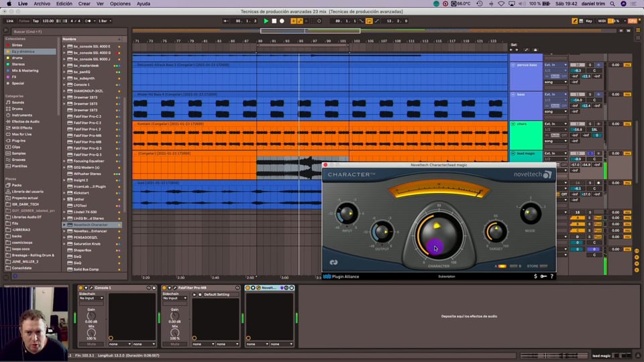
Task: Stop playback with the square Stop button
Action: point(274,21)
